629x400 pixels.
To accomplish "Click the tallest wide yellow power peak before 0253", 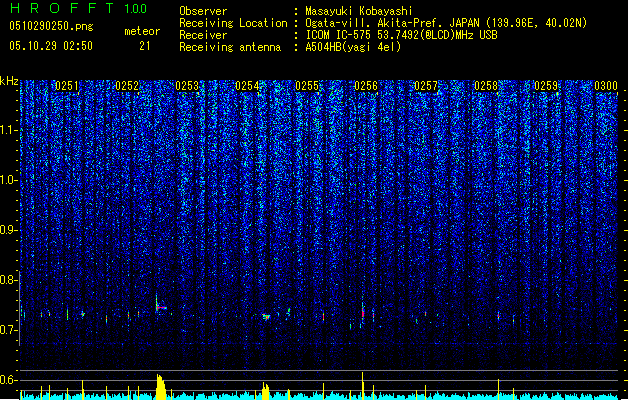I will [160, 387].
